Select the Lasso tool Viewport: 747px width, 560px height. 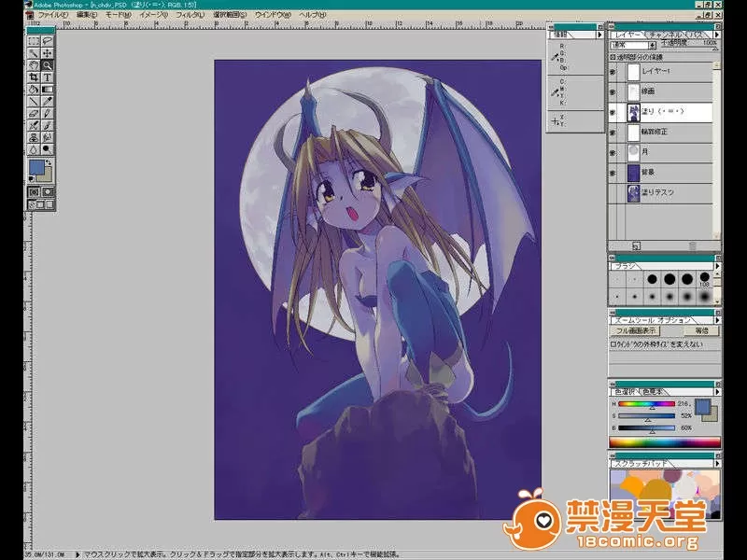pos(47,41)
